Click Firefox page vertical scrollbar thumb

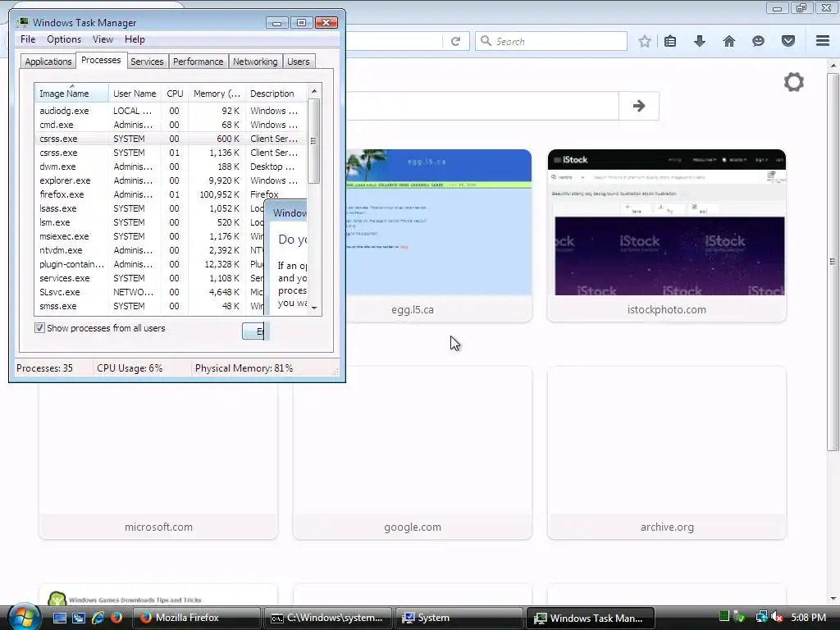pyautogui.click(x=833, y=262)
